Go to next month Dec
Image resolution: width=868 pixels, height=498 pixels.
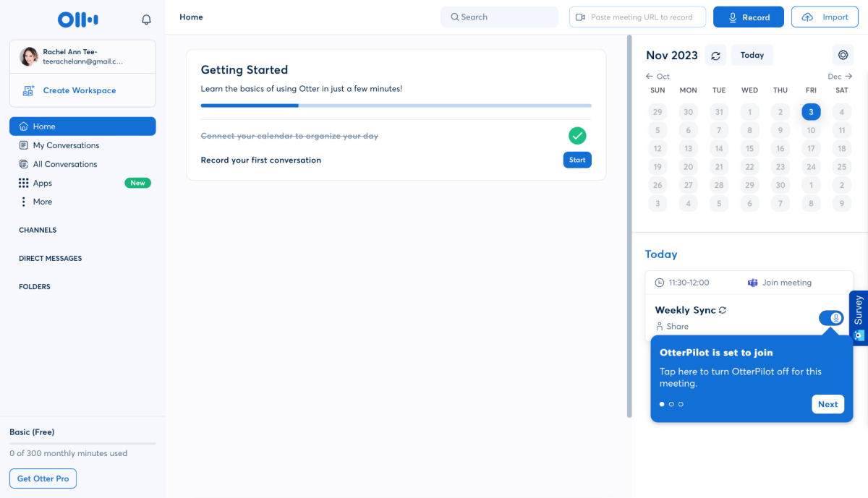pos(841,76)
